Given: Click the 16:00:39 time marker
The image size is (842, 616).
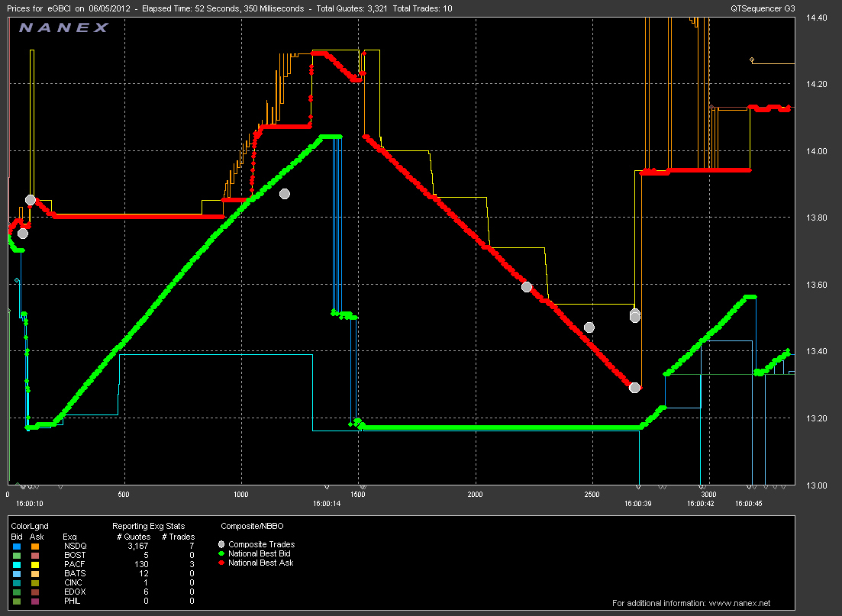Looking at the screenshot, I should click(638, 504).
